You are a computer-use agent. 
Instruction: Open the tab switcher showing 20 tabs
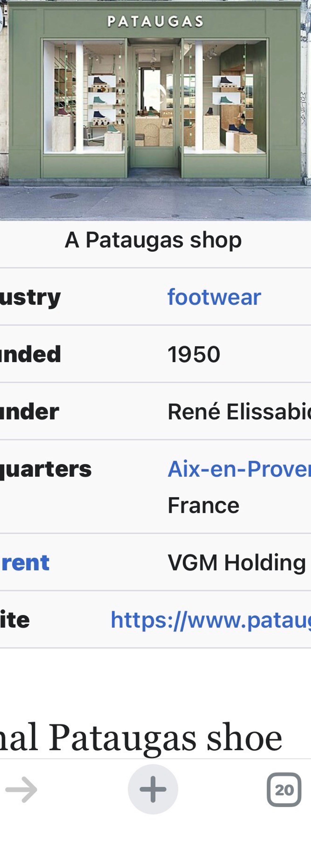coord(284,789)
